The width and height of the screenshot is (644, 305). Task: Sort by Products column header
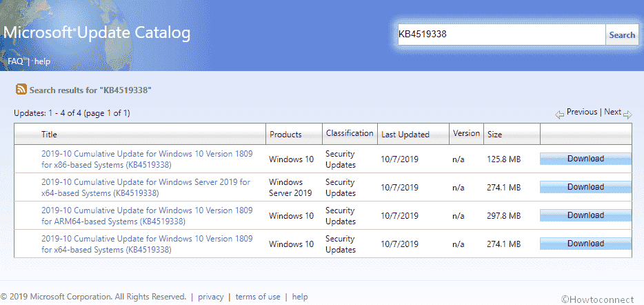[x=285, y=135]
